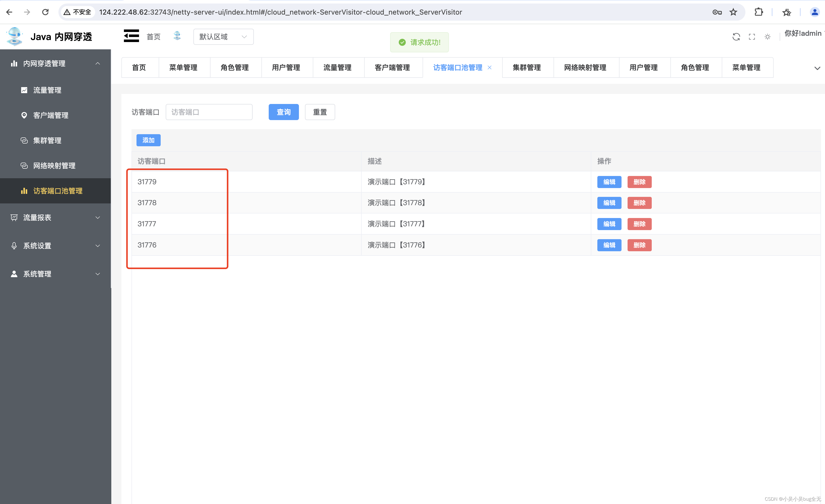
Task: Open 集群管理 in the sidebar
Action: (x=55, y=140)
